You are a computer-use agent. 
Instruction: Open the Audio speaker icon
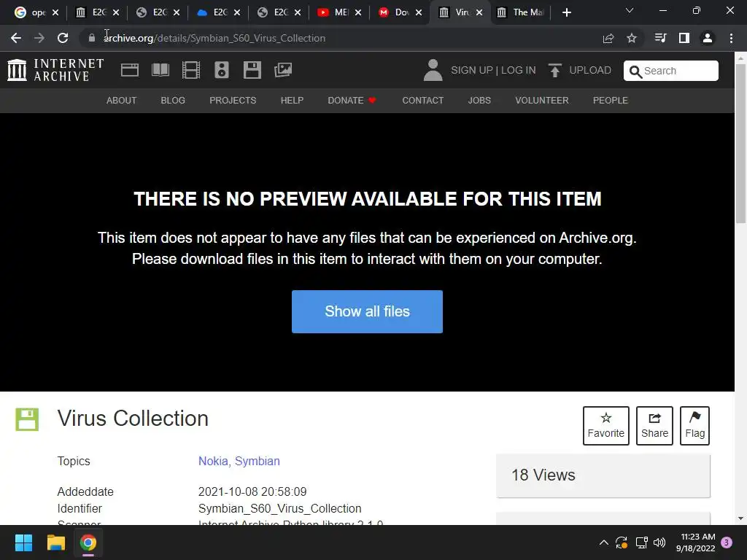pyautogui.click(x=222, y=70)
